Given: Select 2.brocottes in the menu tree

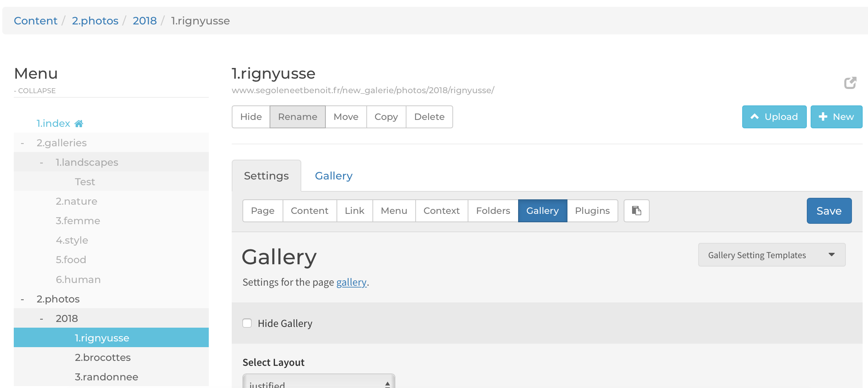Looking at the screenshot, I should pos(103,357).
